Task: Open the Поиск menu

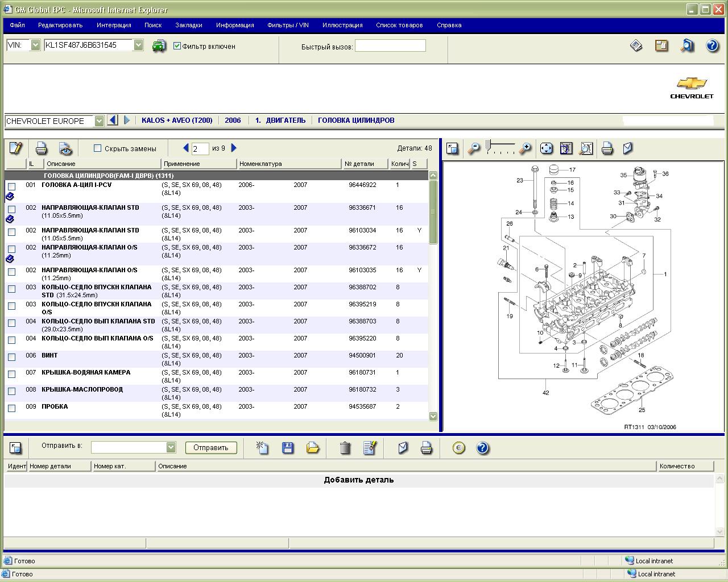Action: pyautogui.click(x=153, y=25)
